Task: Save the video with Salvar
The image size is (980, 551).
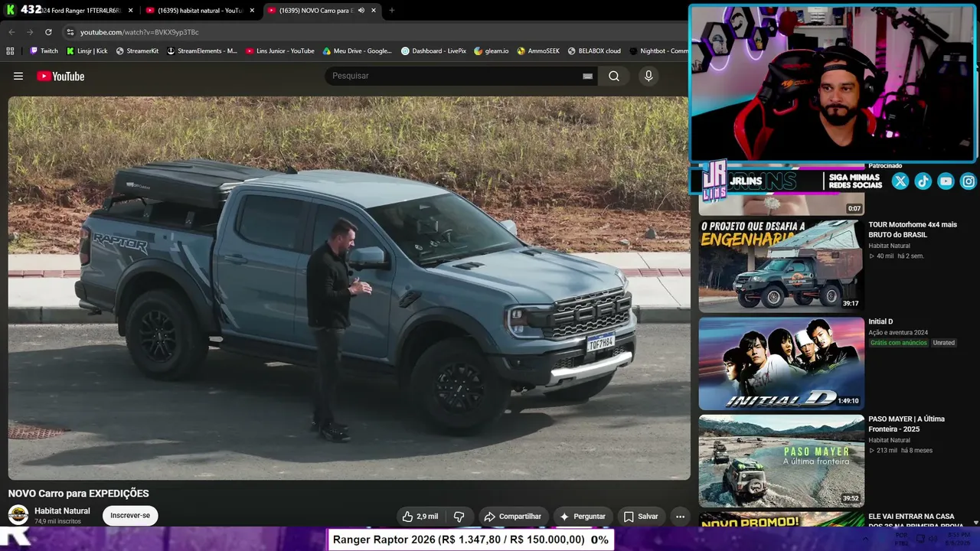Action: 641,517
